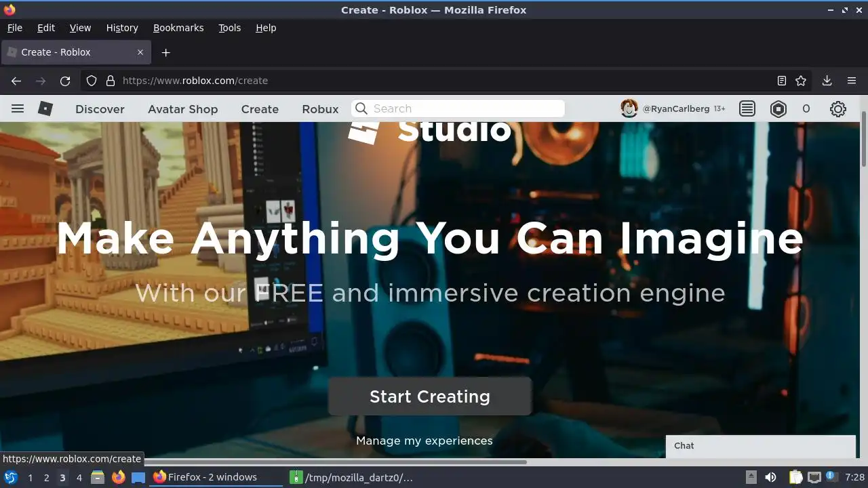The image size is (868, 488).
Task: Open the Robux navigation link
Action: tap(320, 109)
